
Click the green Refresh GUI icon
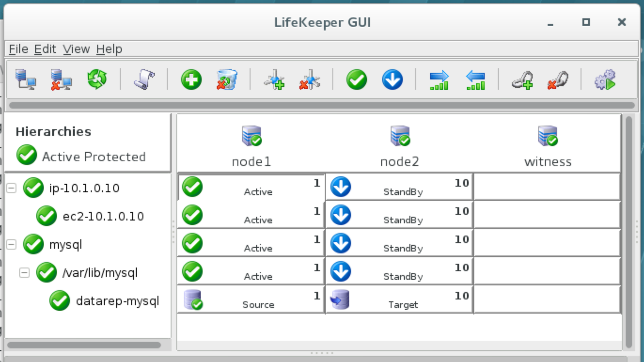point(97,79)
